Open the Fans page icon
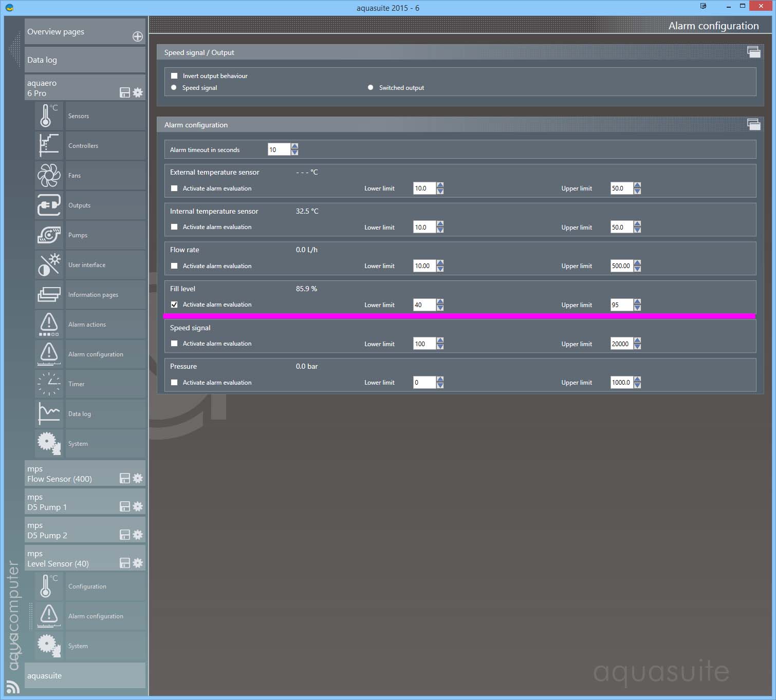The width and height of the screenshot is (776, 700). coord(49,176)
